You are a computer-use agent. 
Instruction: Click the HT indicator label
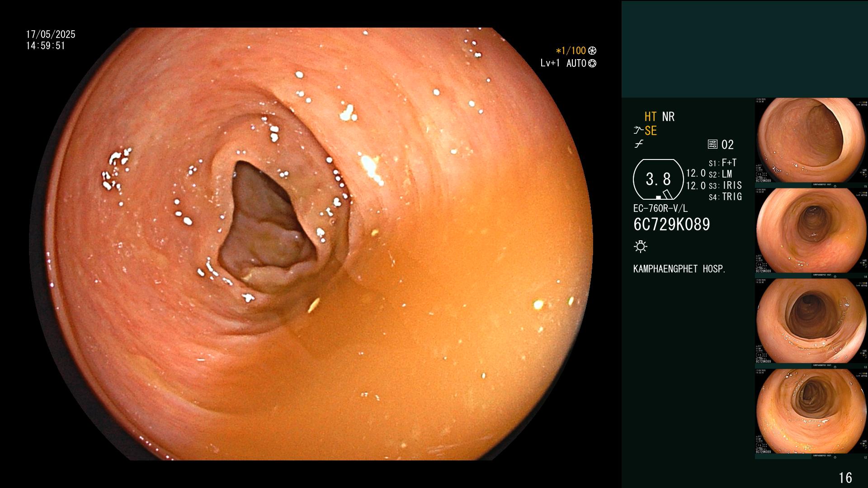(x=651, y=117)
